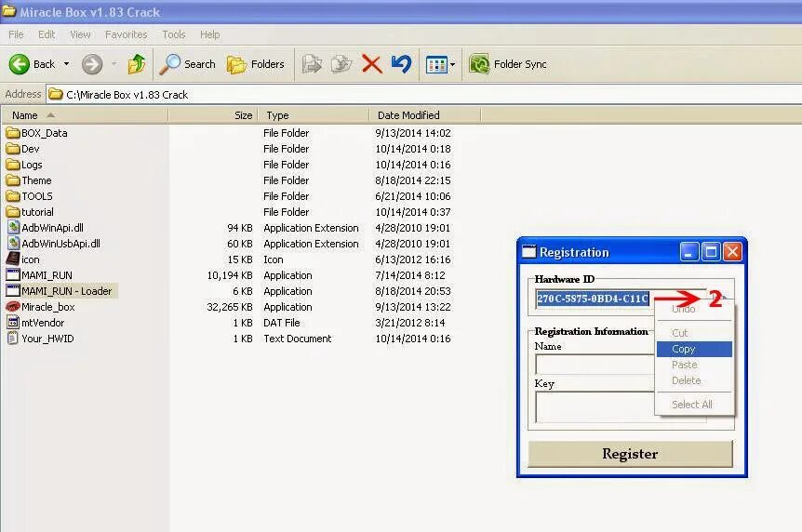Minimize the Registration window
Viewport: 802px width, 532px height.
point(689,252)
